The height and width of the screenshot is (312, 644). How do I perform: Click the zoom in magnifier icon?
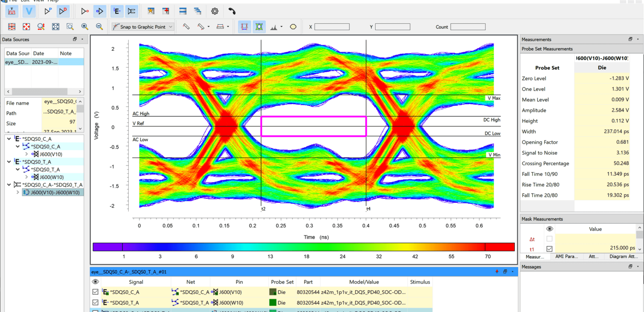click(x=84, y=26)
